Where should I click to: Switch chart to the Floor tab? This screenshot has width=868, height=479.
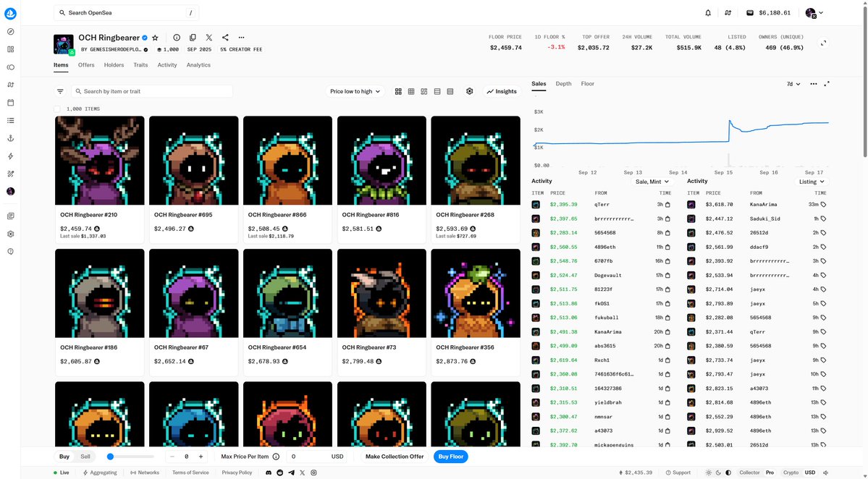tap(587, 84)
